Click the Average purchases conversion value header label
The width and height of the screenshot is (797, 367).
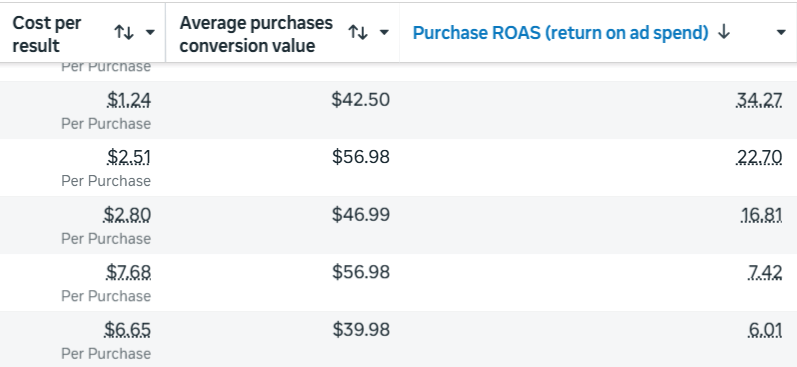click(256, 34)
